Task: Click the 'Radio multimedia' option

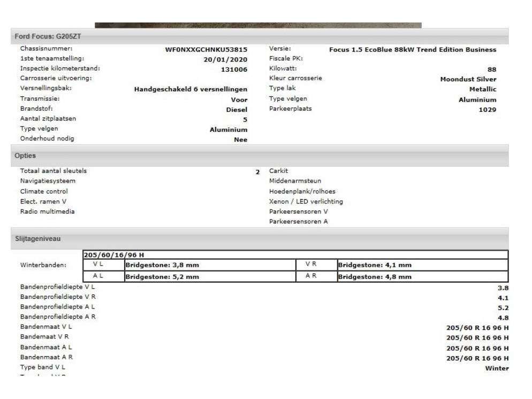Action: pos(47,212)
